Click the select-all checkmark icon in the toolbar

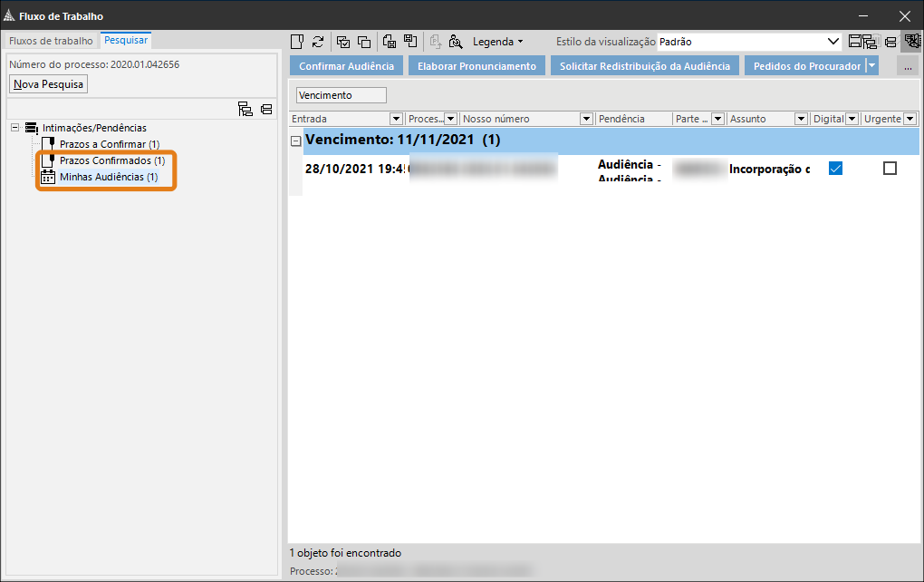[343, 42]
